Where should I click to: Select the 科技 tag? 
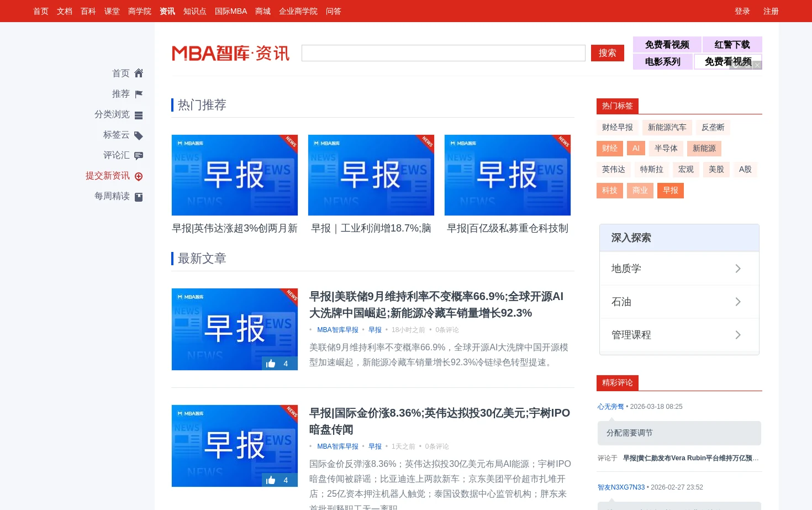click(610, 191)
